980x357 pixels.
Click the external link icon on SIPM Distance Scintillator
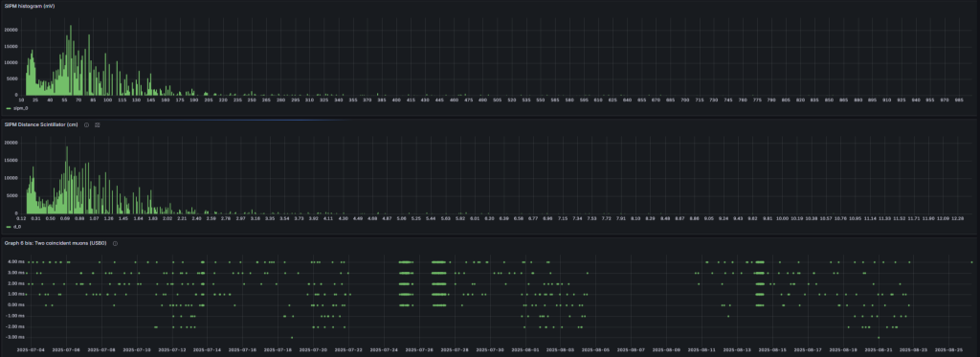(x=98, y=124)
